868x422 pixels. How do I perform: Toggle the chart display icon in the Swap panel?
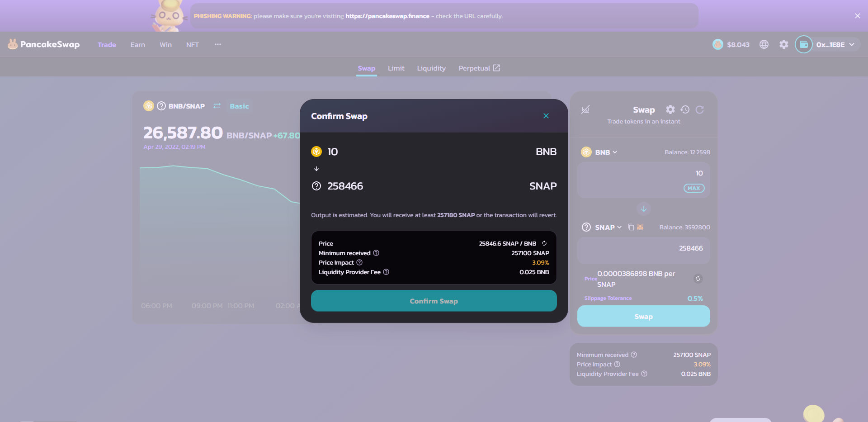pos(585,109)
